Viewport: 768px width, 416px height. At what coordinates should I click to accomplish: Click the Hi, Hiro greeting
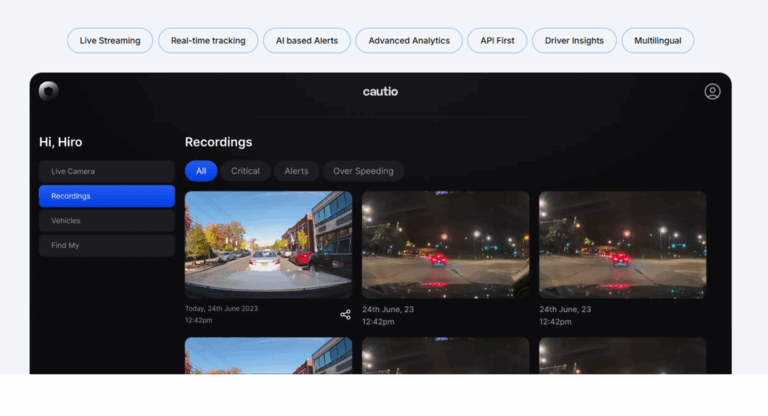pos(61,142)
